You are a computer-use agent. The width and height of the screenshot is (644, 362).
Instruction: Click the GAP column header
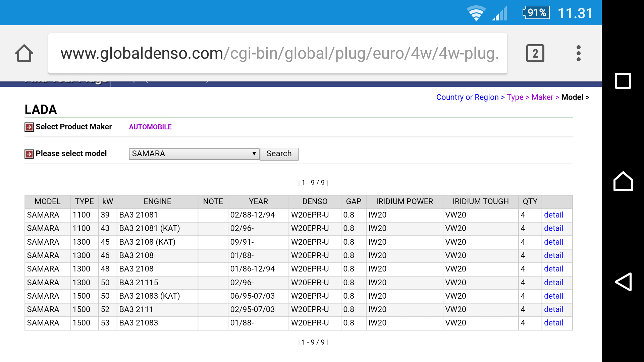coord(354,201)
